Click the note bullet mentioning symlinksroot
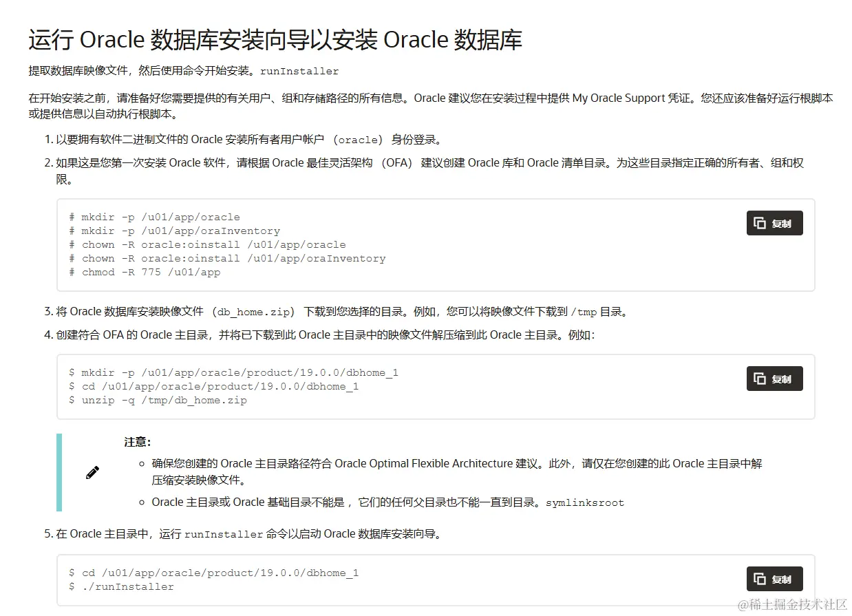This screenshot has width=852, height=616. click(388, 502)
